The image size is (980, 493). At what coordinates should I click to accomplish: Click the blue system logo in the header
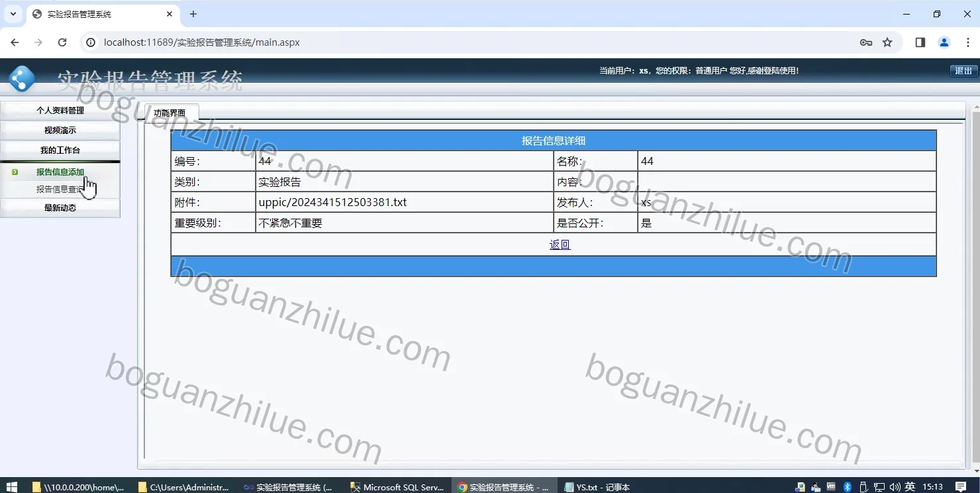pos(22,79)
